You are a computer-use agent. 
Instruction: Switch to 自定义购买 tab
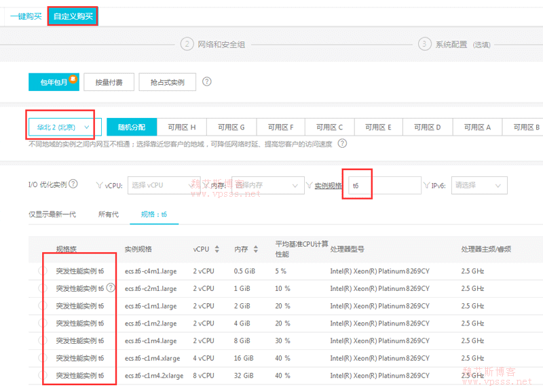point(73,16)
